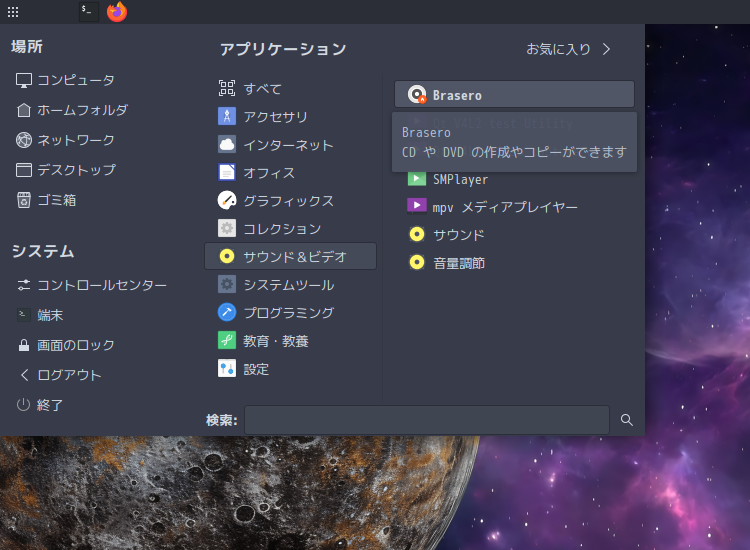Click the search magnifier icon

627,420
